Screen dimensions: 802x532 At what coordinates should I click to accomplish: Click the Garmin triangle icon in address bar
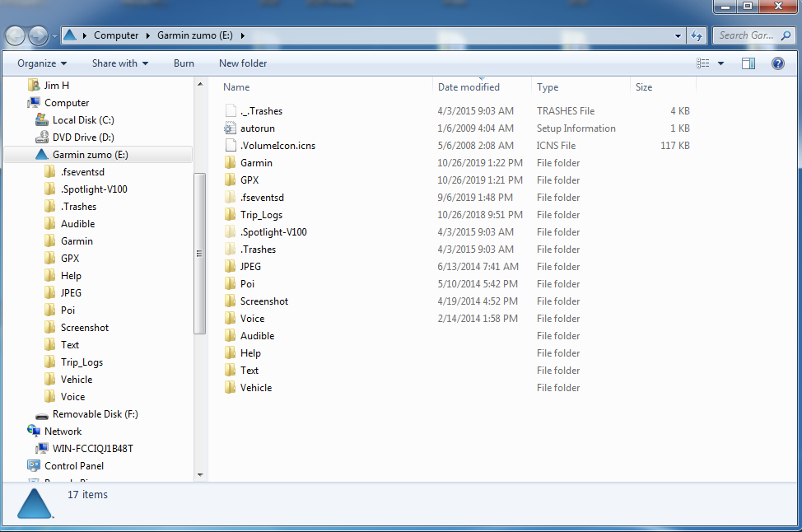click(70, 35)
